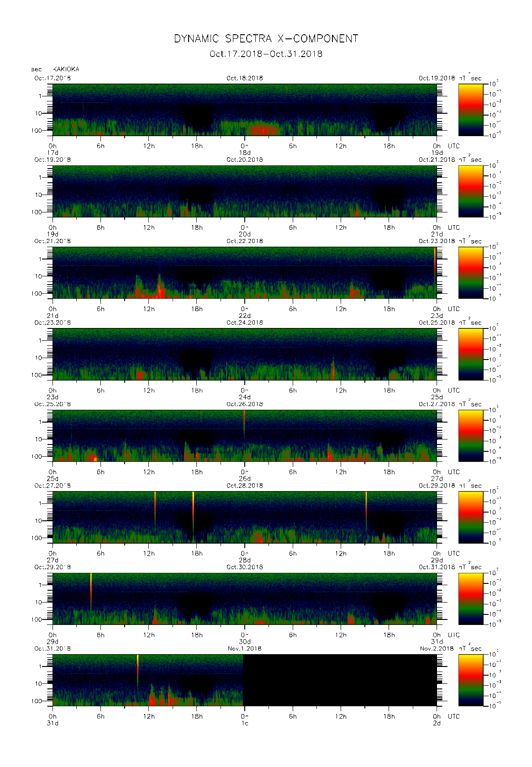The width and height of the screenshot is (532, 767).
Task: Click the '26d' day label
Action: click(245, 479)
